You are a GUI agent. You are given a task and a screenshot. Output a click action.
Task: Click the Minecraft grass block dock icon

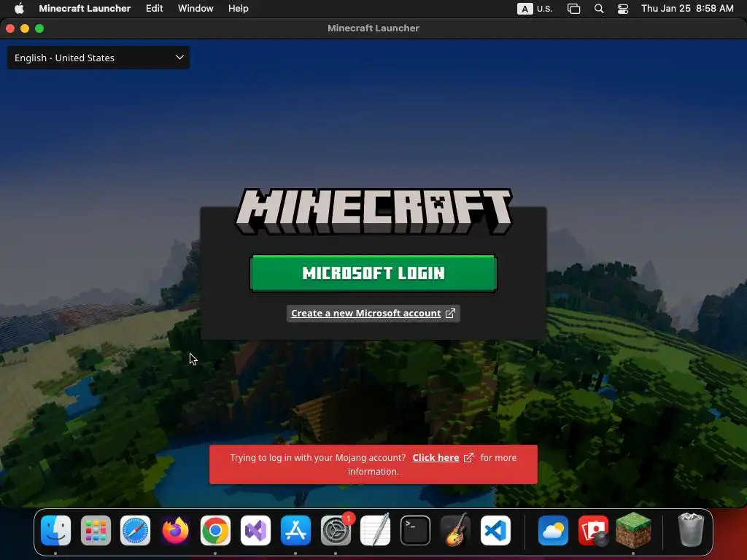pos(633,530)
